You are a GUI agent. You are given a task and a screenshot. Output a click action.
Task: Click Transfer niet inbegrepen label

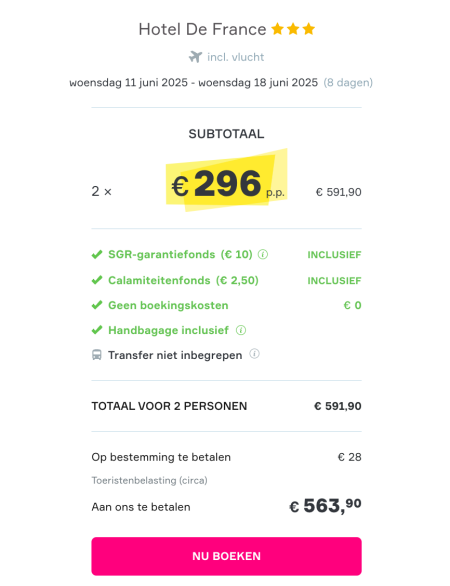[175, 355]
